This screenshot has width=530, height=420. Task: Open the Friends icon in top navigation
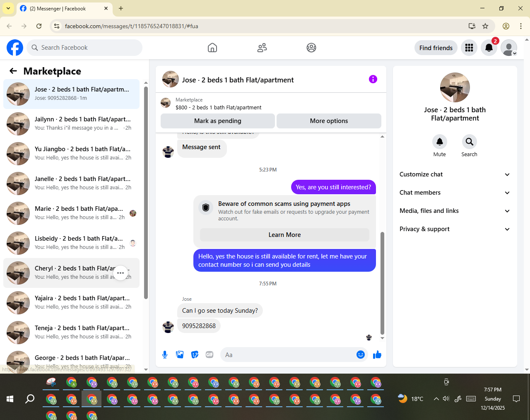tap(262, 48)
